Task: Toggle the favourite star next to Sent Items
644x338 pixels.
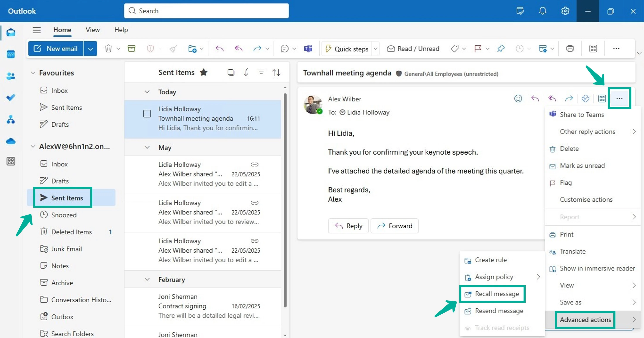Action: coord(204,72)
